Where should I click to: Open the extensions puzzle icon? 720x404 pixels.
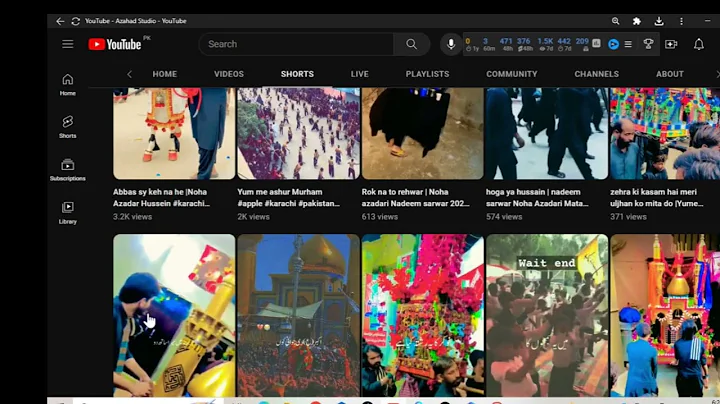(x=637, y=21)
